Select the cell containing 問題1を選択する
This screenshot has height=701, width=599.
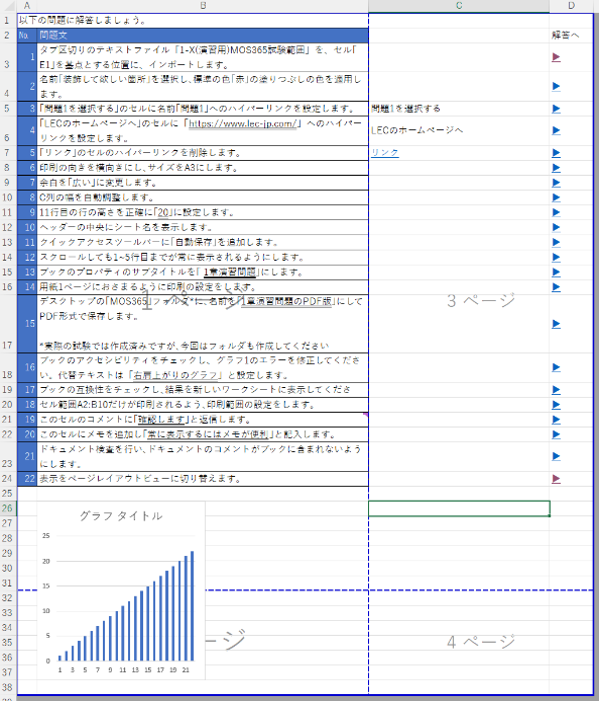coord(459,109)
